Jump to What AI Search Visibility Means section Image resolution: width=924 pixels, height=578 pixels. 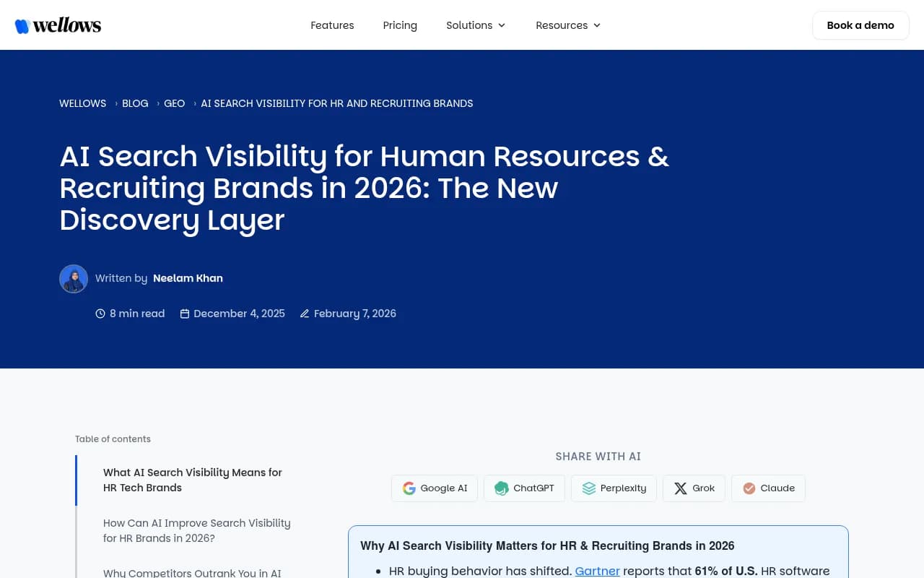193,480
